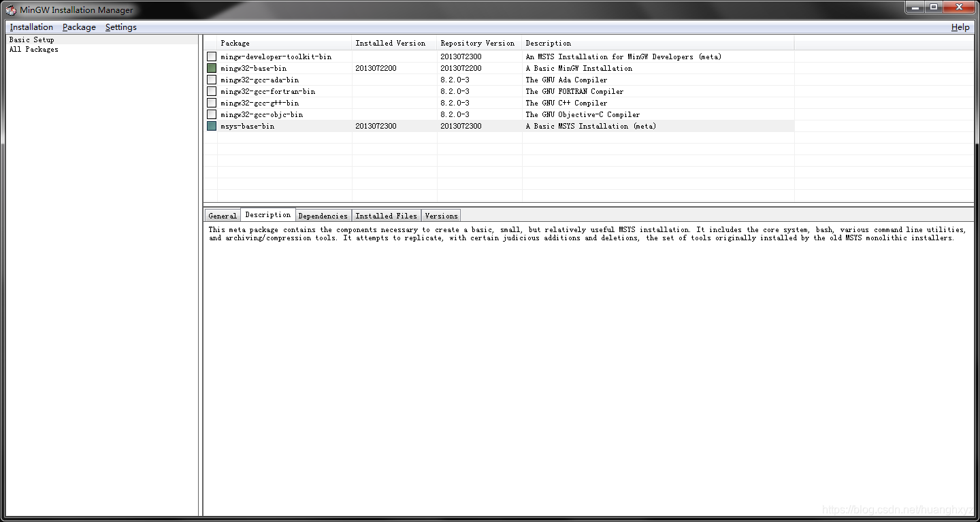Open the Installed Files tab
The image size is (980, 522).
386,215
